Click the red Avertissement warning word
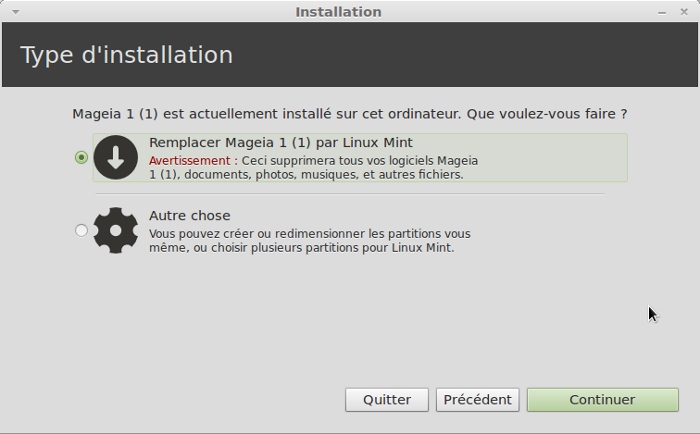The height and width of the screenshot is (434, 700). pyautogui.click(x=191, y=160)
